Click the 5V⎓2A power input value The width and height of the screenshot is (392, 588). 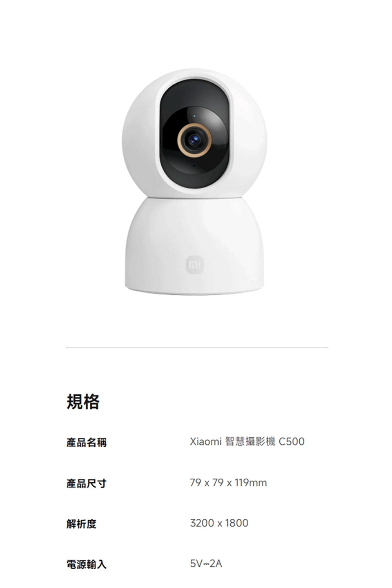click(x=206, y=564)
